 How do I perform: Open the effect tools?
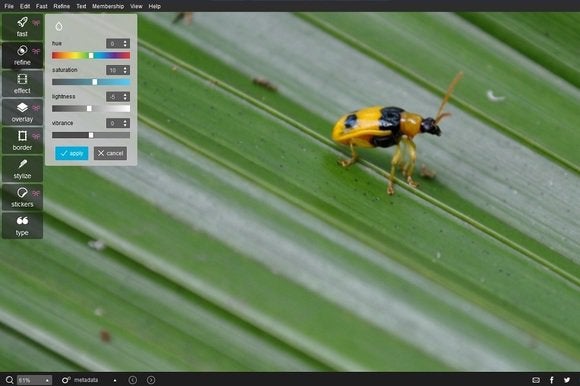click(x=22, y=84)
